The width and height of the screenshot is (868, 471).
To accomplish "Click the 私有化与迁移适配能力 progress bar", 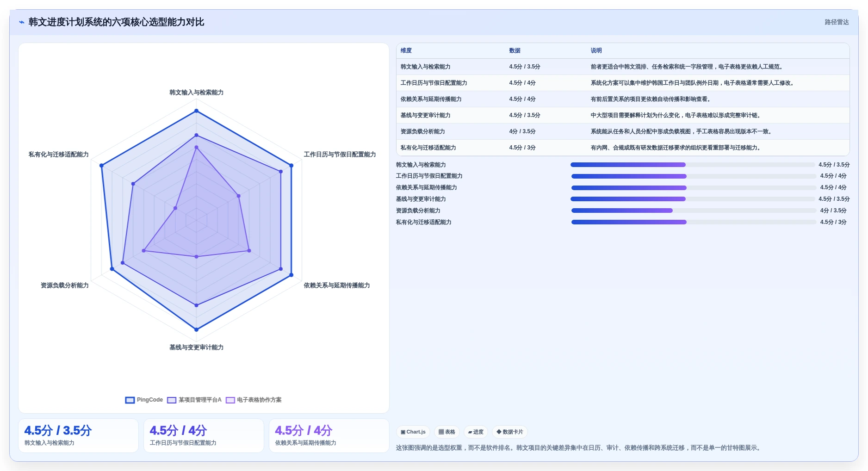I will click(x=694, y=222).
